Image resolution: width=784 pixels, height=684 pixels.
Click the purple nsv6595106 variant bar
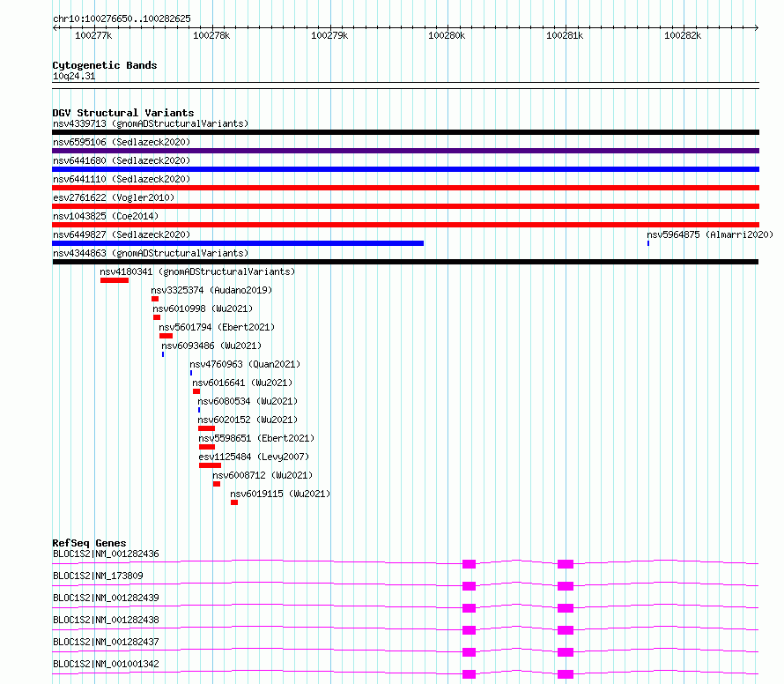pos(405,151)
